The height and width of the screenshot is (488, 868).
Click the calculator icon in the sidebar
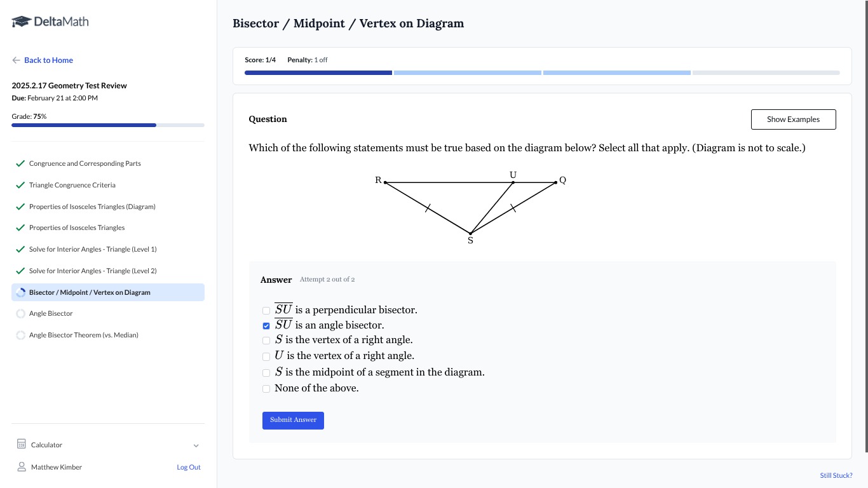[22, 444]
